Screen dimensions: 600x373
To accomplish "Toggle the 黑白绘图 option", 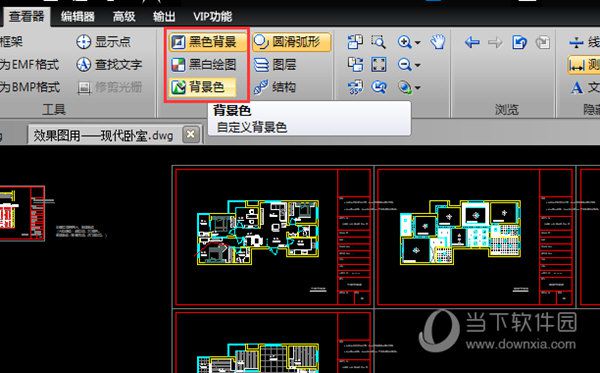I will tap(203, 65).
